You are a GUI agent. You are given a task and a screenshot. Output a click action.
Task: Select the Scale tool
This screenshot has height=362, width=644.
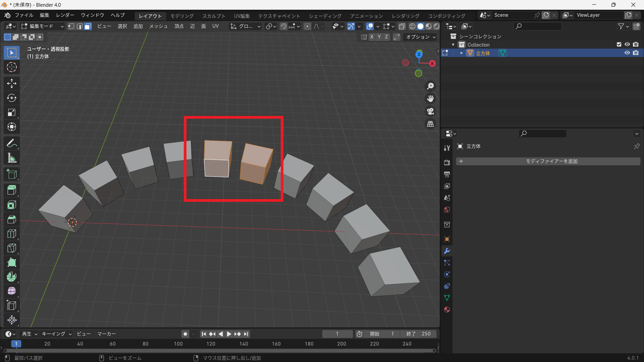[12, 112]
